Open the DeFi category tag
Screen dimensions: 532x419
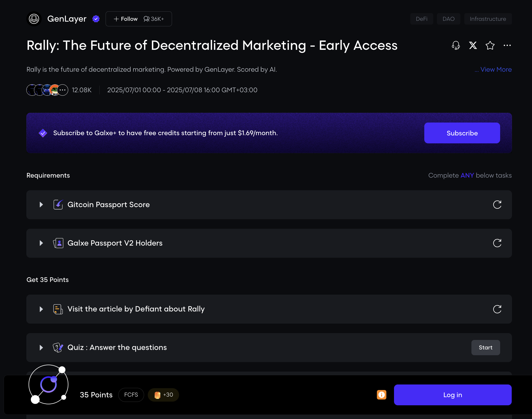(422, 19)
